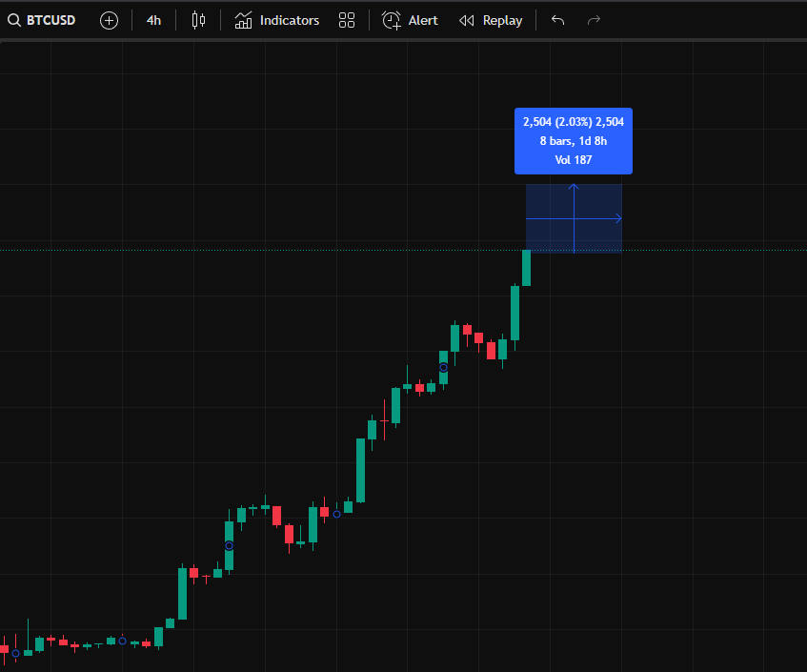Click the event marker circle on the tallest-rally candle near 860
The width and height of the screenshot is (807, 672).
443,368
